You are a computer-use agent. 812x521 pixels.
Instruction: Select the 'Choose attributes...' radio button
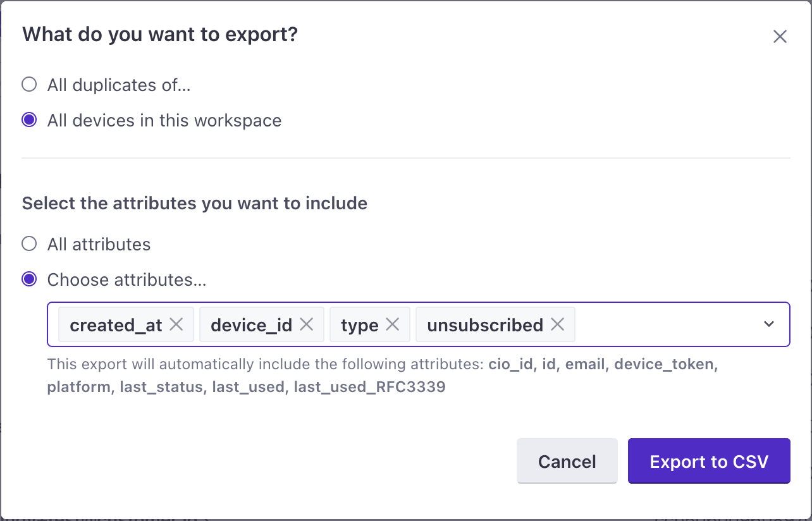coord(29,279)
